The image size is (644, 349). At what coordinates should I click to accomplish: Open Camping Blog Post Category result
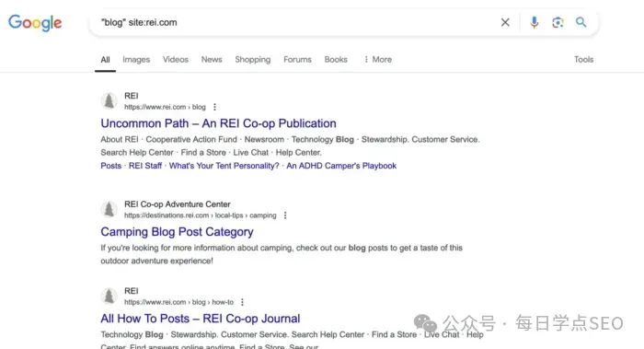point(177,232)
